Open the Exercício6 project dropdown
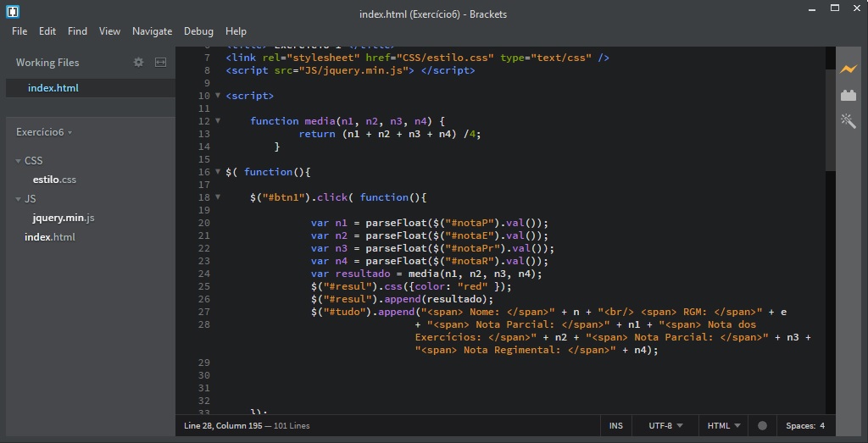 44,132
